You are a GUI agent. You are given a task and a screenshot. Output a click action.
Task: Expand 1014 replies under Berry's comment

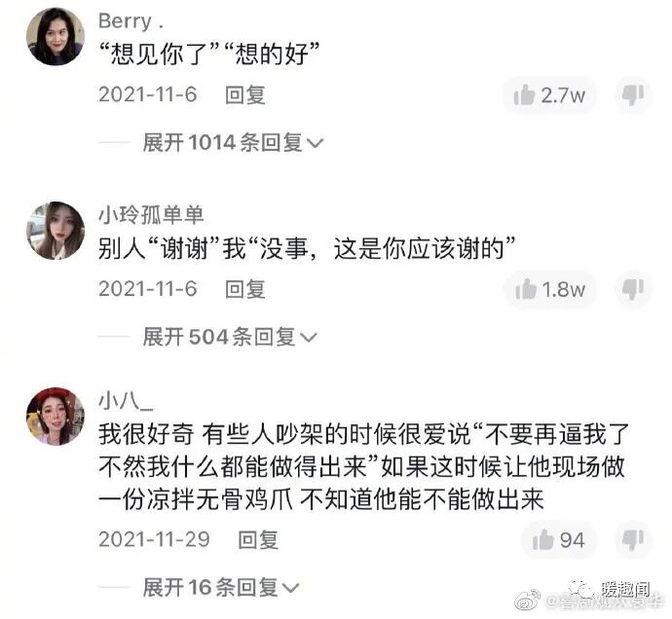tap(233, 143)
